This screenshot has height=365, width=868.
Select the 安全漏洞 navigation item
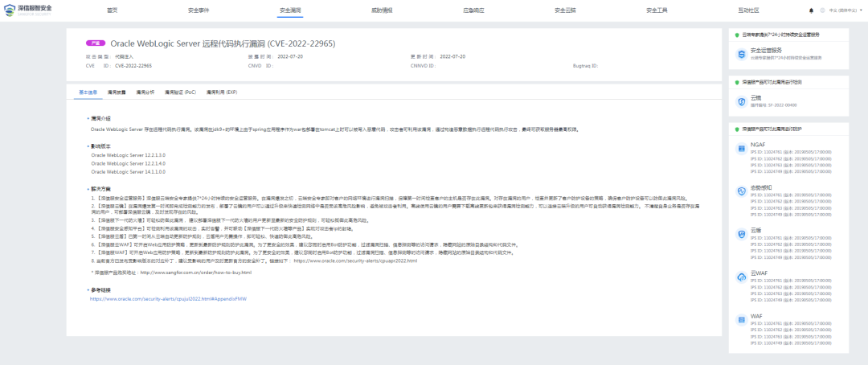click(290, 10)
